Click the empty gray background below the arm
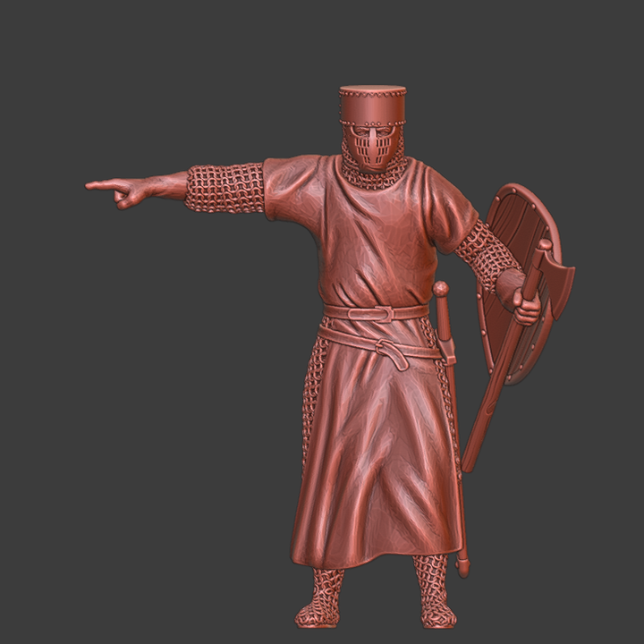The height and width of the screenshot is (644, 644). click(179, 358)
